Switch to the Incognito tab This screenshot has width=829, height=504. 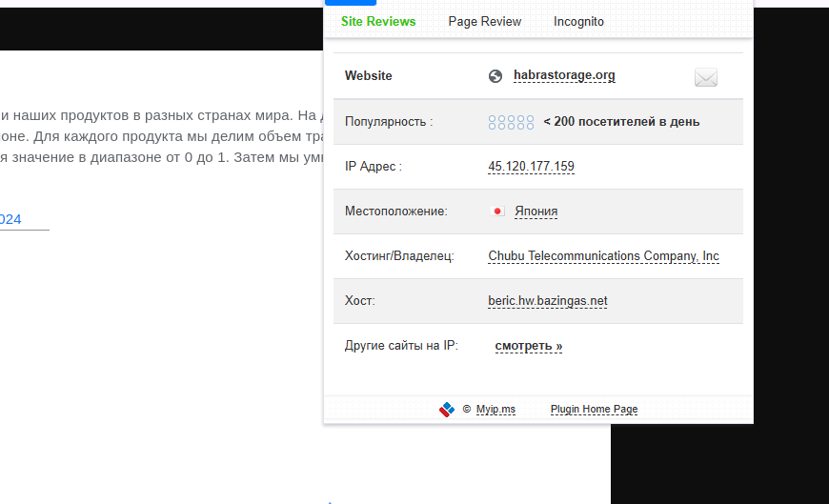click(x=578, y=22)
